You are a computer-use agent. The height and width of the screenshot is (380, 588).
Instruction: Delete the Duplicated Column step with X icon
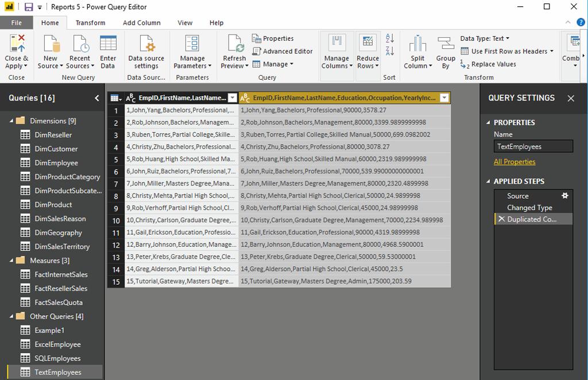tap(501, 219)
